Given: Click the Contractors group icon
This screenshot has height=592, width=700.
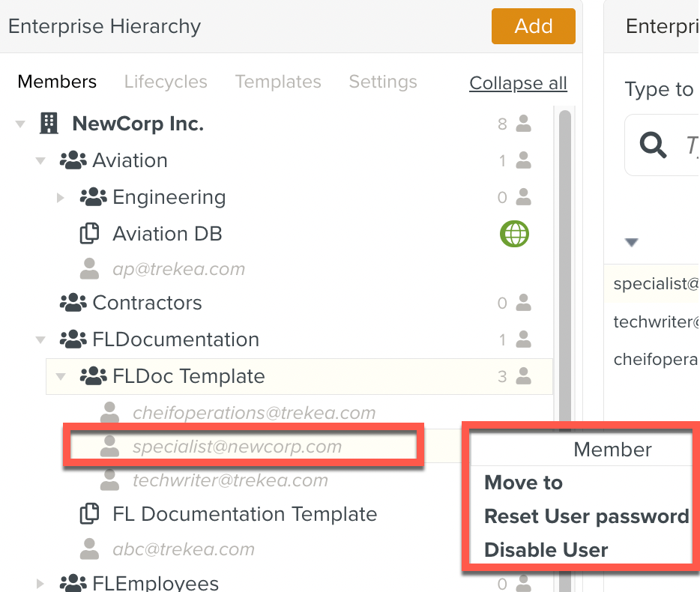Looking at the screenshot, I should 73,303.
